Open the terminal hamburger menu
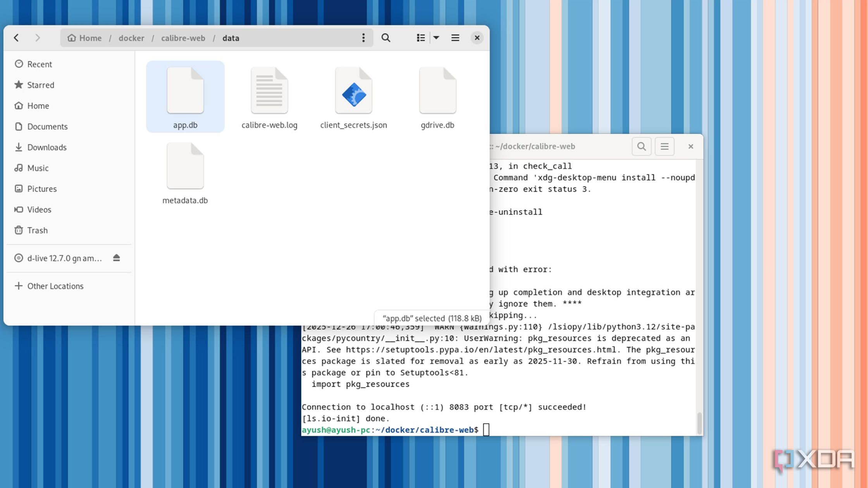 [664, 146]
